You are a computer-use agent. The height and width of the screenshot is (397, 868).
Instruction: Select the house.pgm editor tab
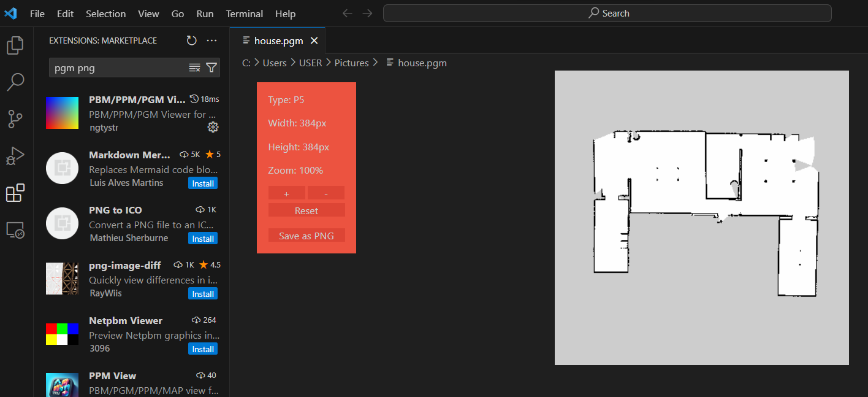278,40
